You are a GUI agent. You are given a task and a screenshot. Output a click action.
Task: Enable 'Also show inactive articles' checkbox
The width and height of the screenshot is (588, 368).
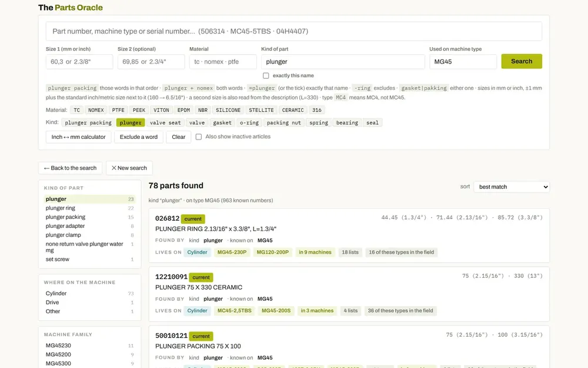coord(199,137)
